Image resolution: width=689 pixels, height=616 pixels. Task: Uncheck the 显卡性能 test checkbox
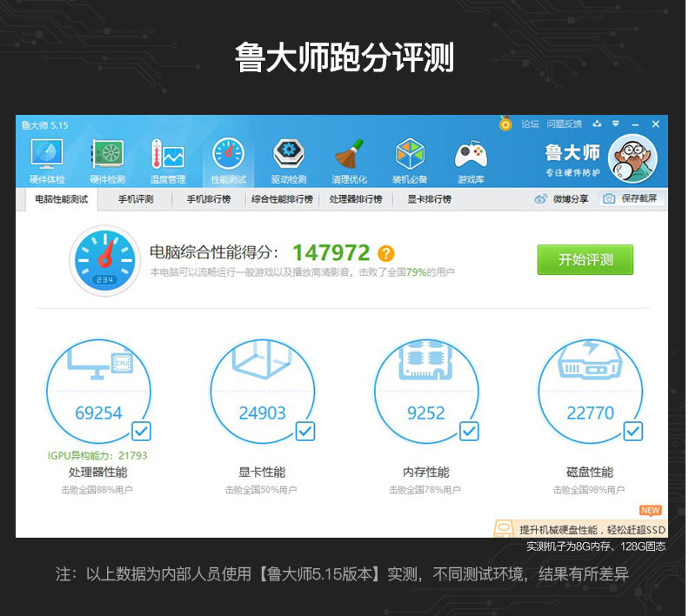305,432
